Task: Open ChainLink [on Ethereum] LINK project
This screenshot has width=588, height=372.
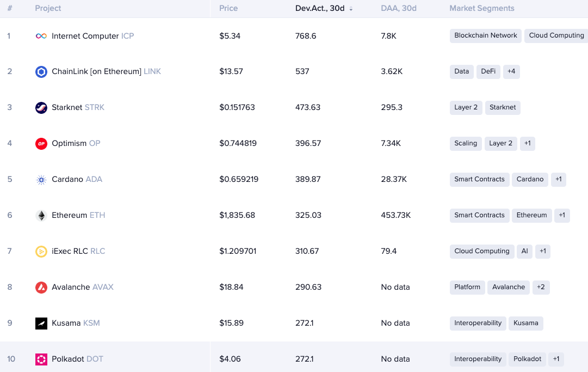Action: pyautogui.click(x=106, y=72)
